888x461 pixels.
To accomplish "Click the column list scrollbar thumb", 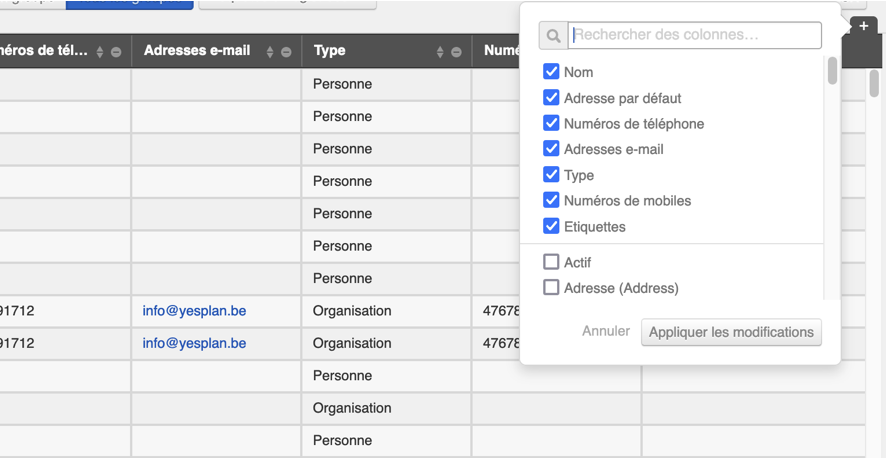I will (x=832, y=72).
